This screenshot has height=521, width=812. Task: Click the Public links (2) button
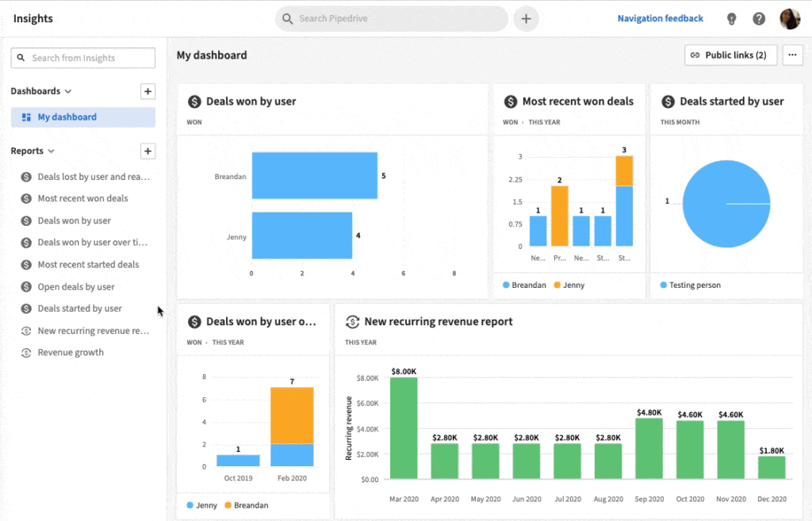[x=730, y=55]
